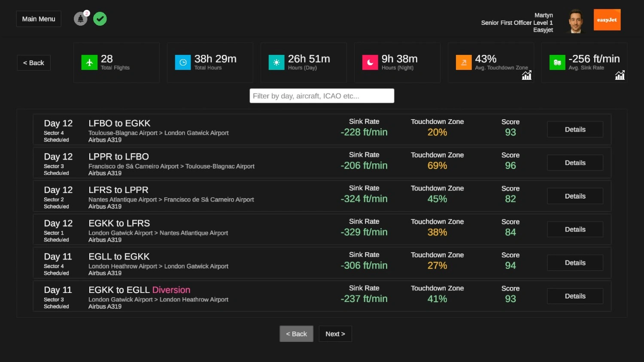Click the green airplane Total Flights icon
The width and height of the screenshot is (644, 362).
[89, 63]
